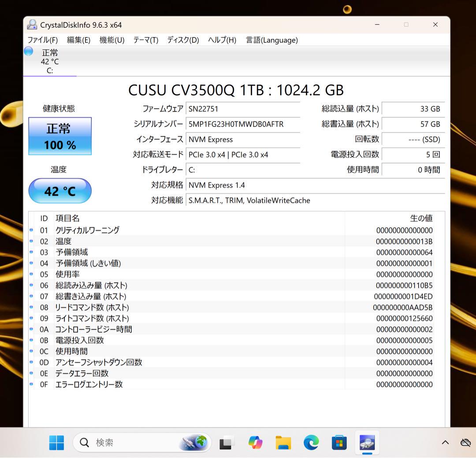Open the ディスク(D) menu
The image size is (476, 458).
pyautogui.click(x=183, y=40)
